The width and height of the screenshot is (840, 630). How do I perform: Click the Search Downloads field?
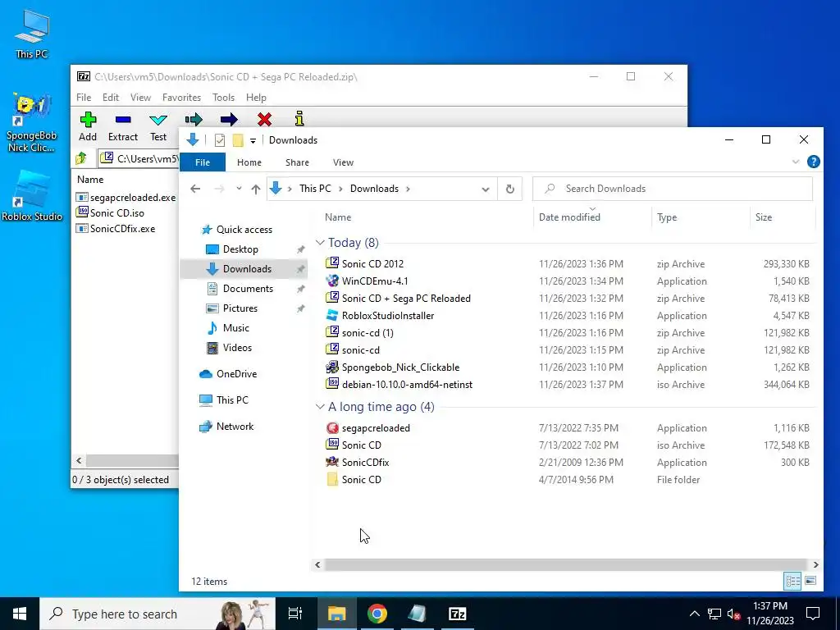pos(673,189)
